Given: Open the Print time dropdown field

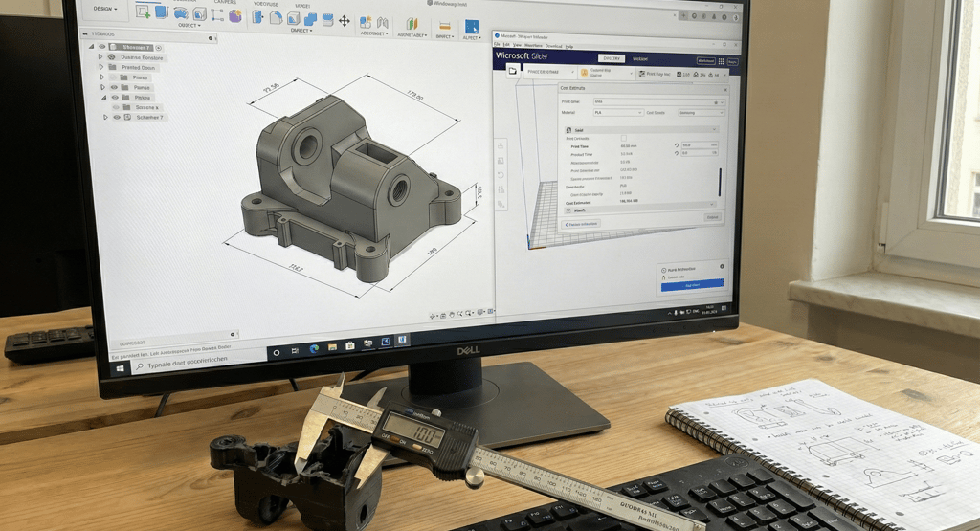Looking at the screenshot, I should click(658, 101).
